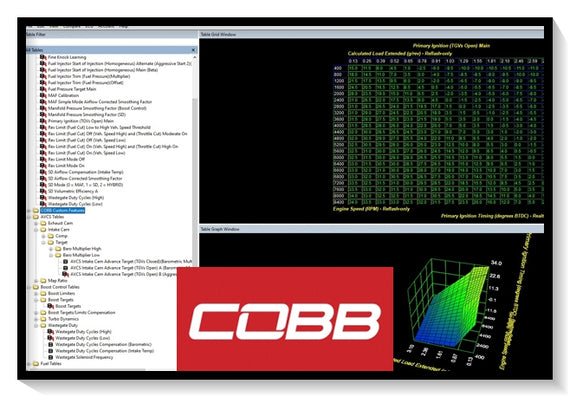Close the All Tables panel
570x397 pixels.
click(193, 50)
